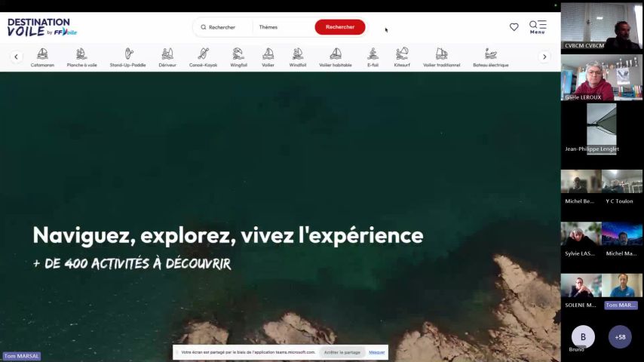Click the magnifier icon in search field
This screenshot has width=644, height=362.
[204, 27]
